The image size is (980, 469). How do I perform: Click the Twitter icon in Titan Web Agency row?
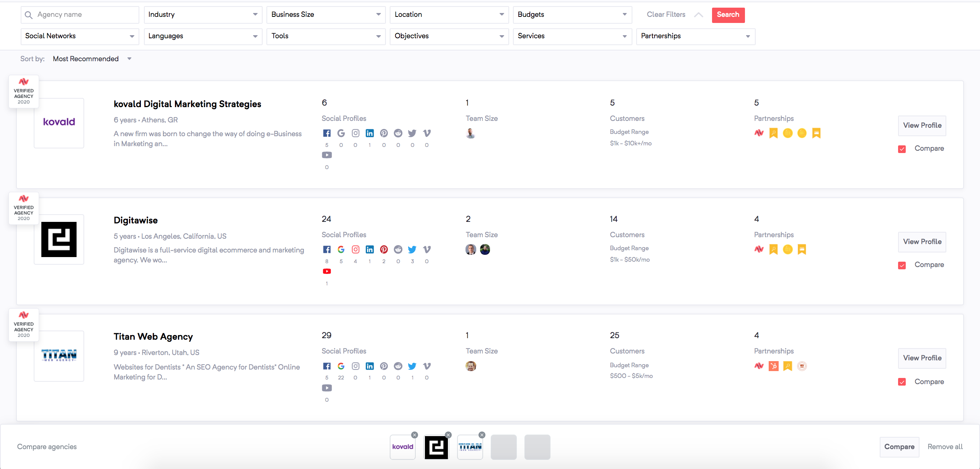[412, 366]
